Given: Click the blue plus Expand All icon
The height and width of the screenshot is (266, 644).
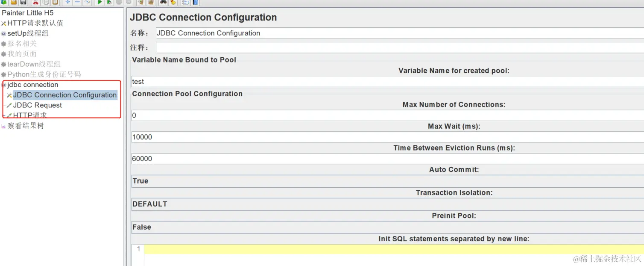Looking at the screenshot, I should click(x=67, y=2).
